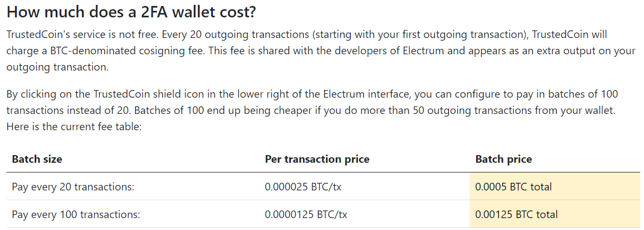Click the Batch size column header
Viewport: 644px width, 230px height.
tap(37, 159)
